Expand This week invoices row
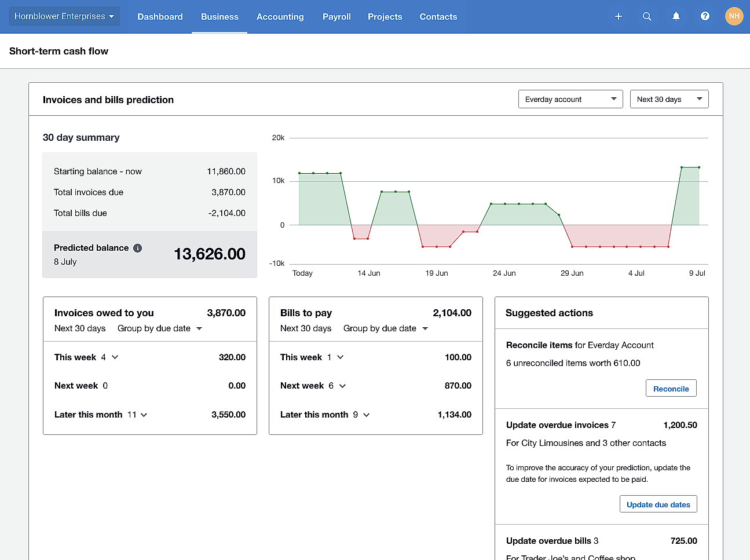This screenshot has width=750, height=560. 115,357
